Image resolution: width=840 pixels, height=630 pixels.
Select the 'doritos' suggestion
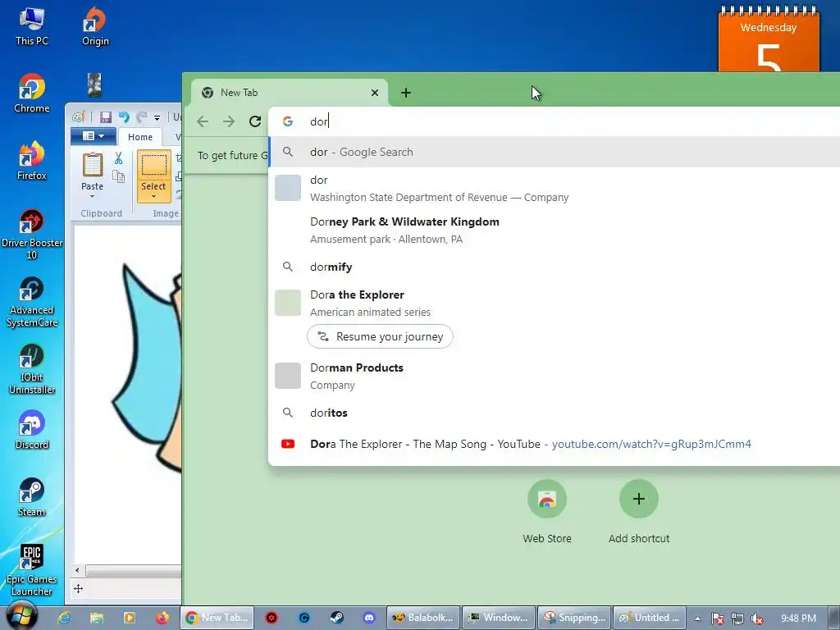pos(555,413)
